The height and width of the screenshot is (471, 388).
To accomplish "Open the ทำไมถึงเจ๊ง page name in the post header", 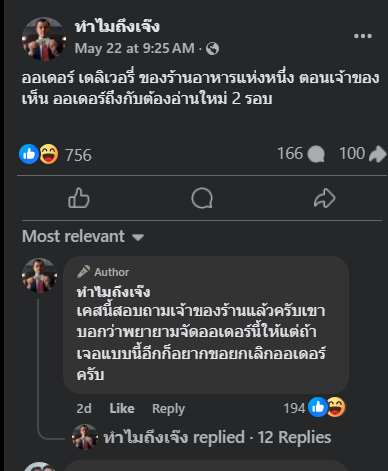I will pos(117,26).
